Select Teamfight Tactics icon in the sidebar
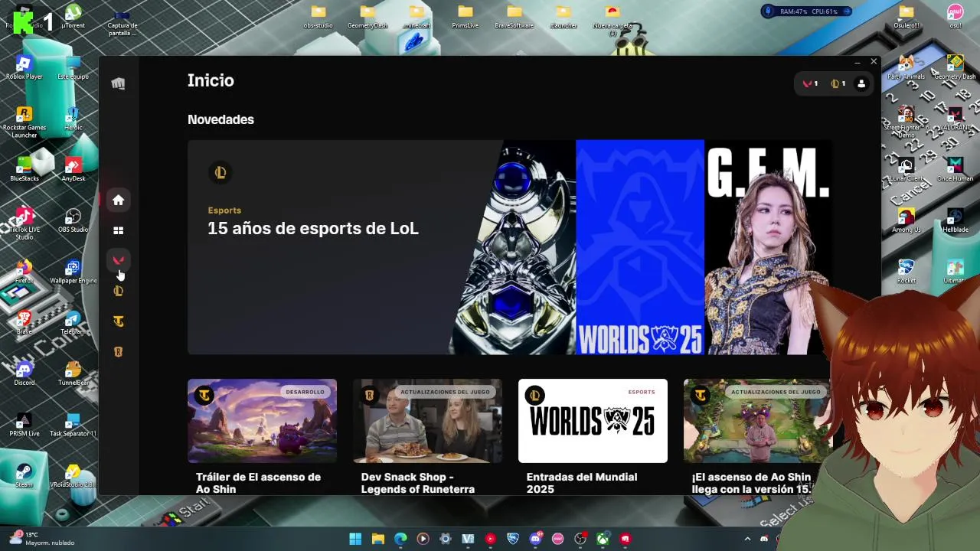 tap(118, 321)
